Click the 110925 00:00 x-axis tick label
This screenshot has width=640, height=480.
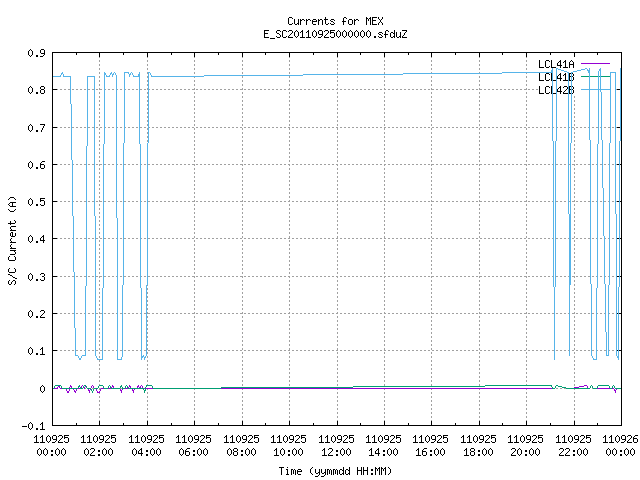(x=51, y=446)
